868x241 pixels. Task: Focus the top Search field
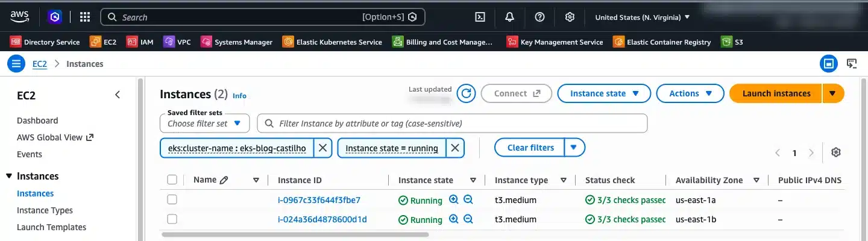pyautogui.click(x=263, y=17)
